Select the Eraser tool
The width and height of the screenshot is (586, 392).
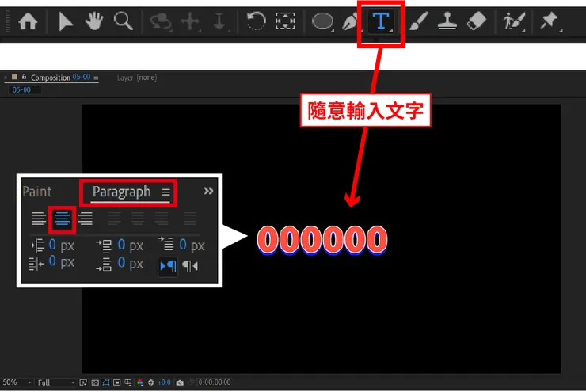(477, 21)
